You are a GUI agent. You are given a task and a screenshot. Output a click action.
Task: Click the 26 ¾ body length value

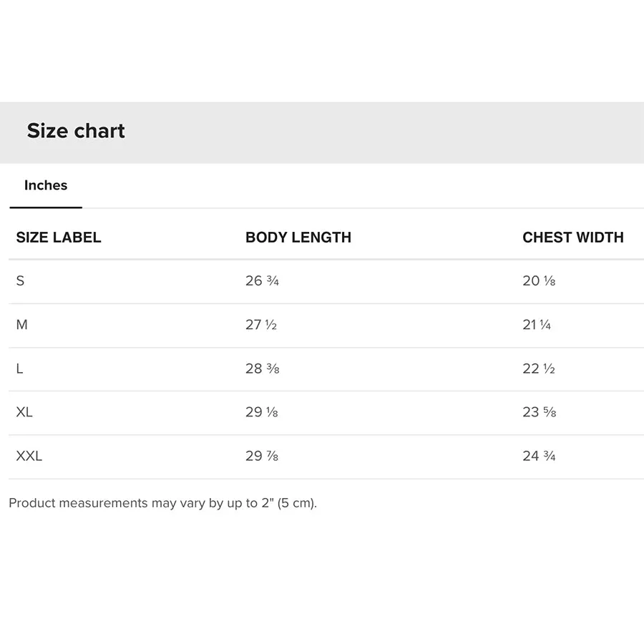tap(263, 281)
